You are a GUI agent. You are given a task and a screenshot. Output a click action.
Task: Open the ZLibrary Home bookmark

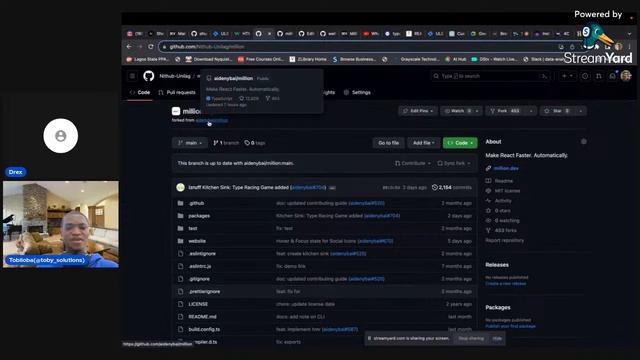[308, 59]
